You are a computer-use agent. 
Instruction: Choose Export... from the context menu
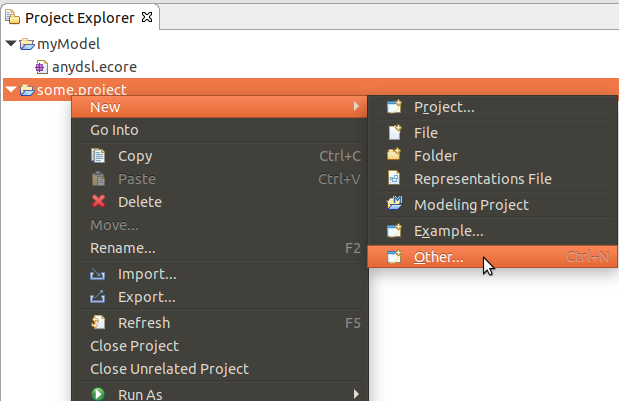(146, 297)
